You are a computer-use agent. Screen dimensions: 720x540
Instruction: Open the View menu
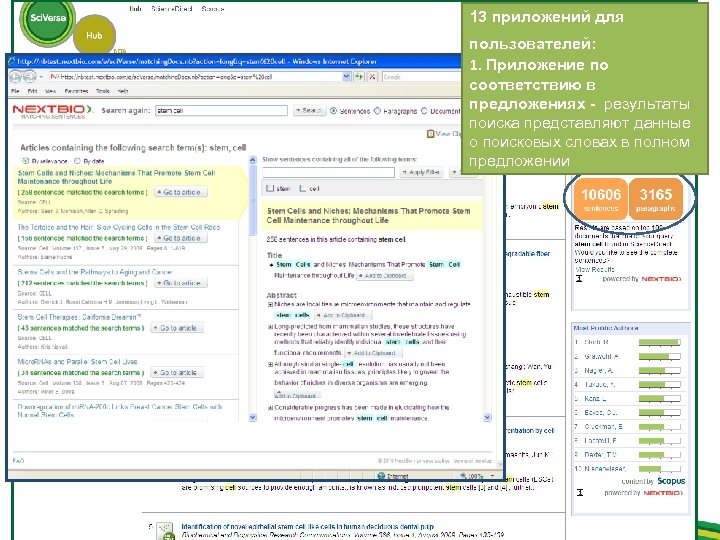(51, 91)
